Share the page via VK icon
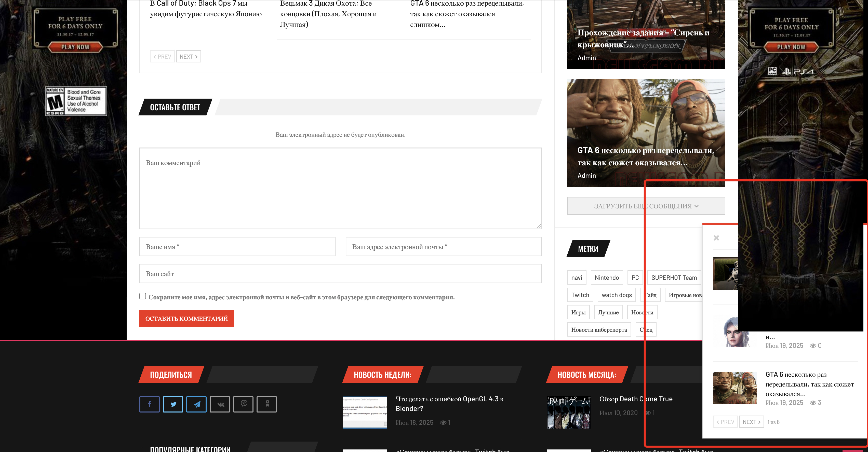The width and height of the screenshot is (868, 452). point(220,404)
